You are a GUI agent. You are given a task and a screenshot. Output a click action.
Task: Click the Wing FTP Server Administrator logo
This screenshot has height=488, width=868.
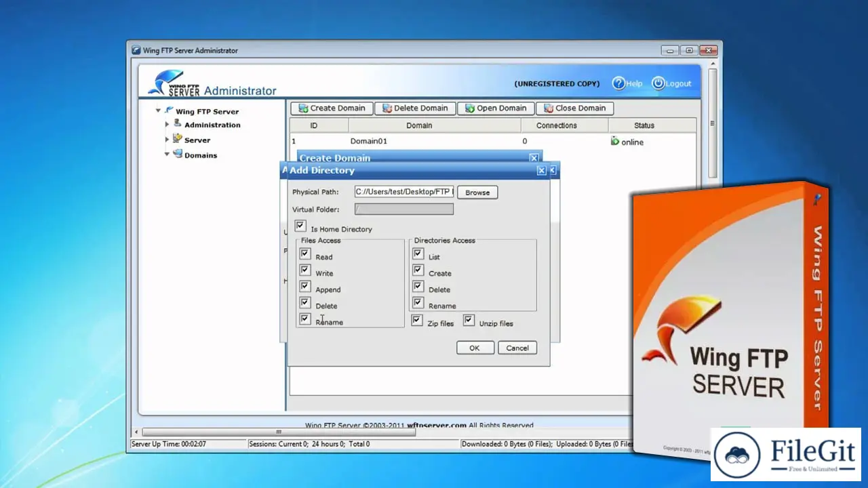(x=212, y=83)
